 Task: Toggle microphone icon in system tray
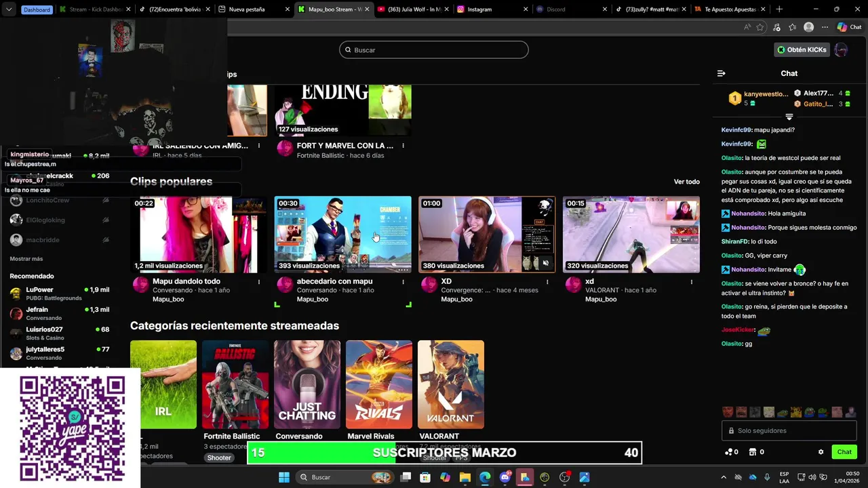pyautogui.click(x=767, y=477)
